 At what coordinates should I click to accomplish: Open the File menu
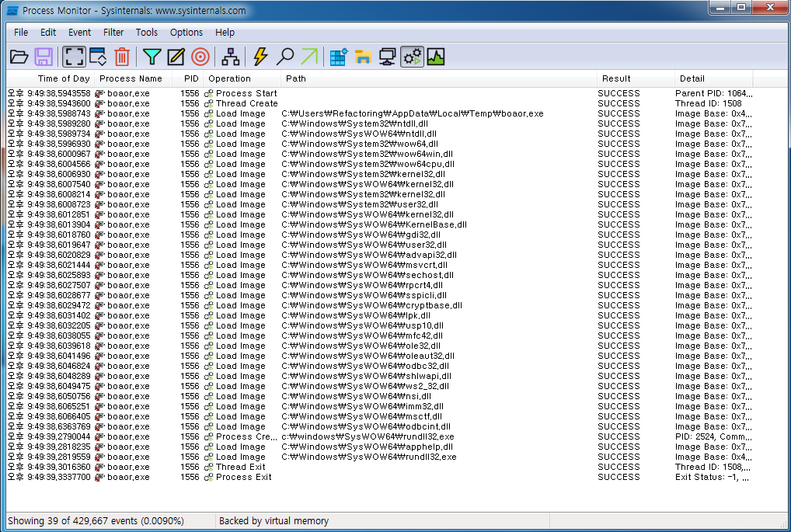tap(21, 33)
